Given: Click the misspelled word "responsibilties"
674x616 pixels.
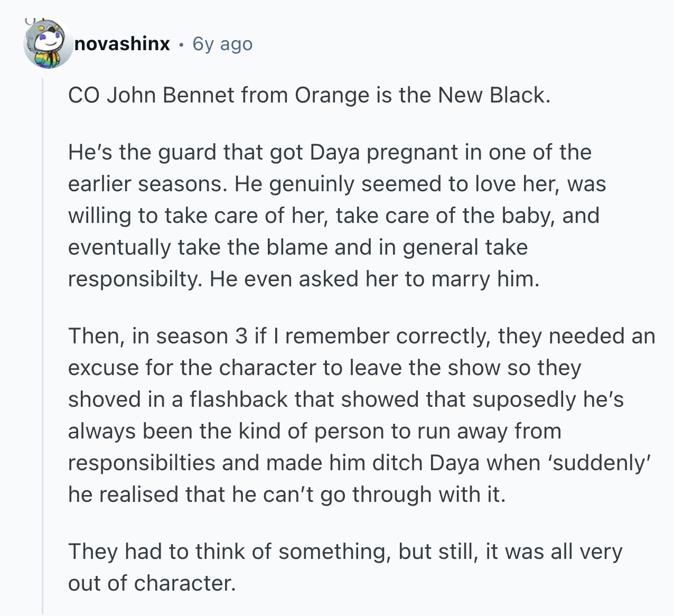Looking at the screenshot, I should [142, 463].
